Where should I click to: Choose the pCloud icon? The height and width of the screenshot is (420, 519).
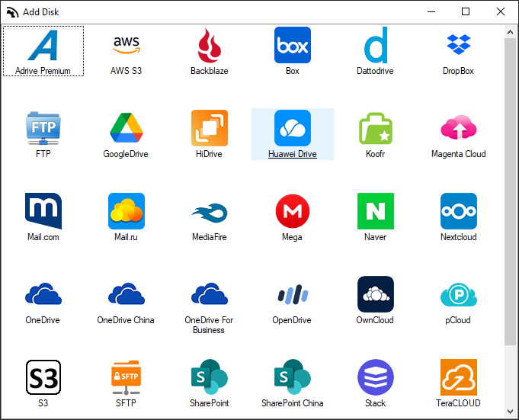point(458,294)
